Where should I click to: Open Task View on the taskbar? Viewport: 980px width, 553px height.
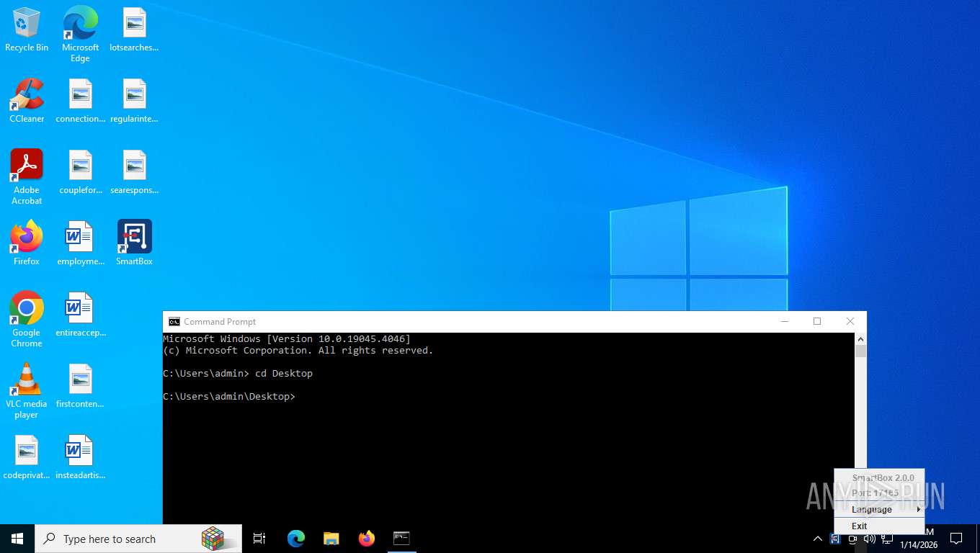[259, 539]
